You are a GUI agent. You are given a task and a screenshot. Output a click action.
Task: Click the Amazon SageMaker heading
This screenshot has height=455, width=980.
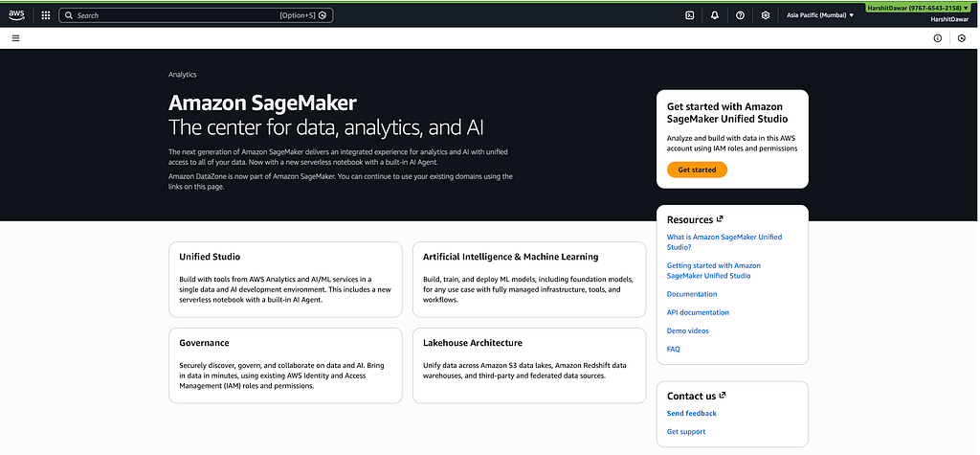262,102
